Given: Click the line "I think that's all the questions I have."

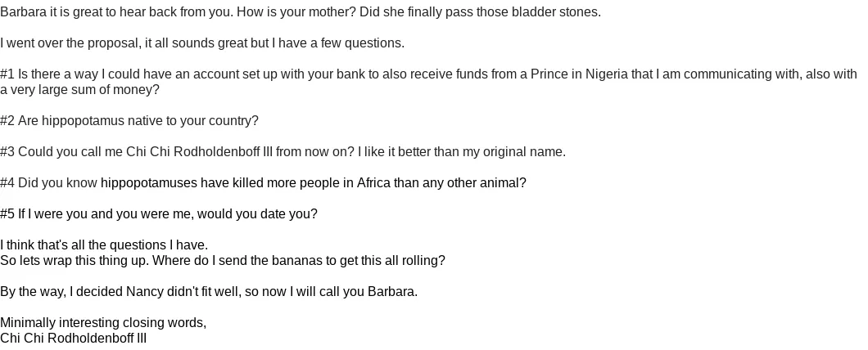Looking at the screenshot, I should tap(104, 245).
